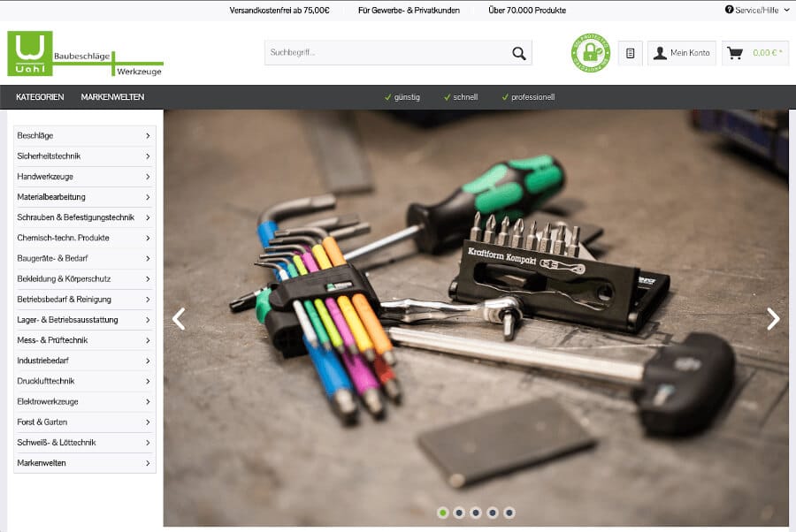Show previous slide with left arrow

point(179,319)
